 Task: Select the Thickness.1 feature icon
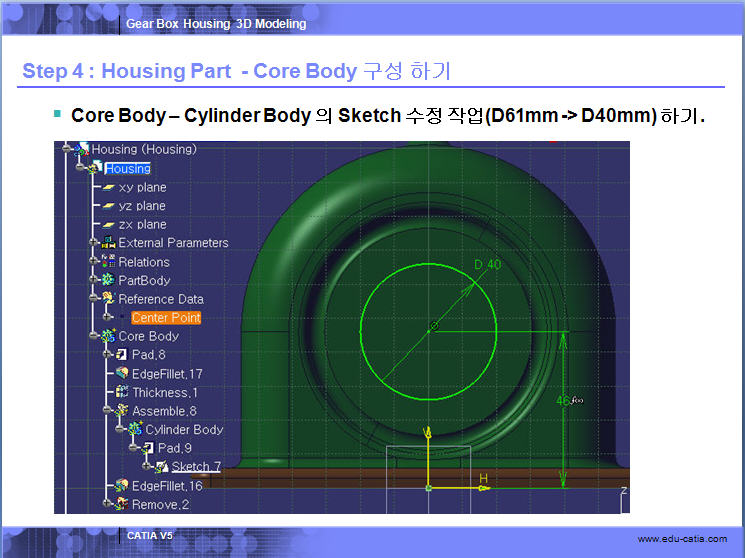tap(122, 392)
